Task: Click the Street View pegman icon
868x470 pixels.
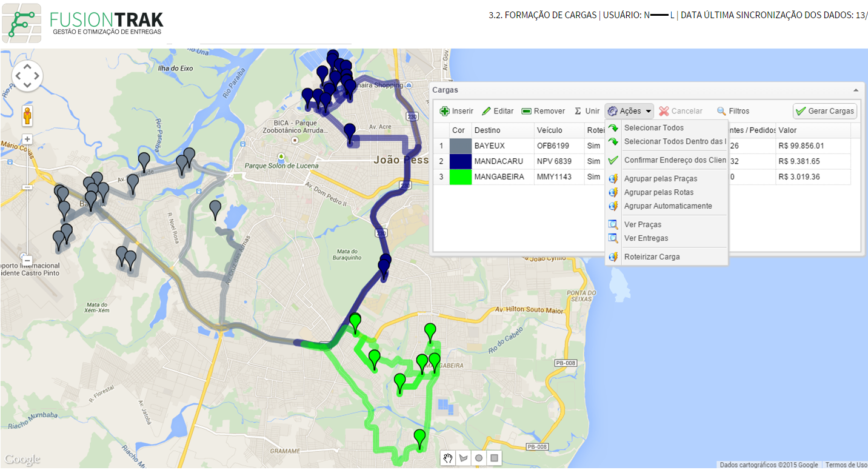Action: pyautogui.click(x=27, y=115)
